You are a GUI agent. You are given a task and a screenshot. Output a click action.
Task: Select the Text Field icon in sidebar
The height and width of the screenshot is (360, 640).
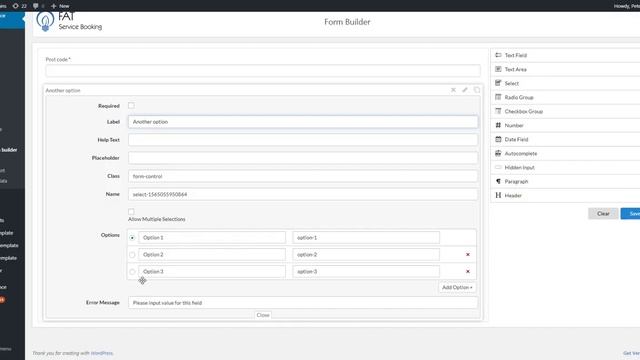click(498, 55)
